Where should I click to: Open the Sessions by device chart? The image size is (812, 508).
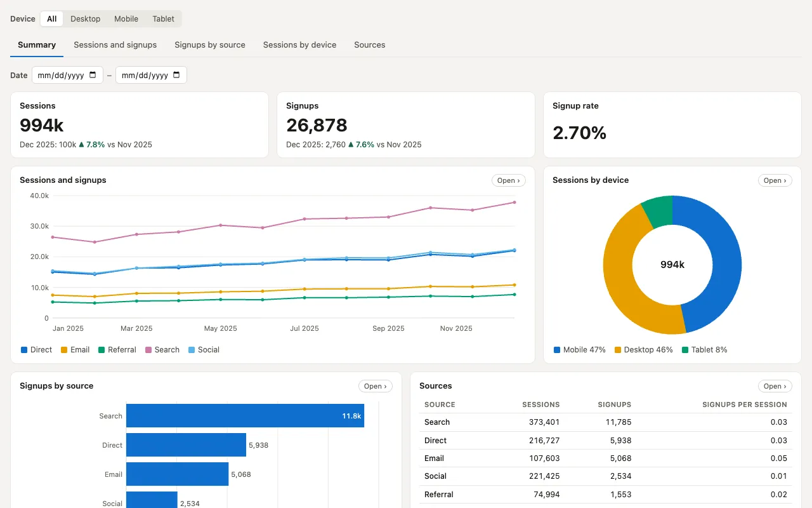click(775, 180)
